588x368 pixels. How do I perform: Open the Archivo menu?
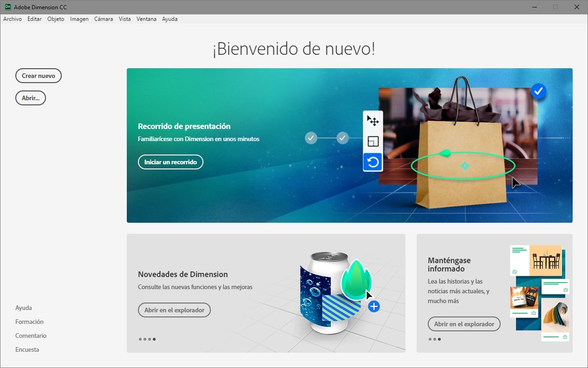click(13, 19)
